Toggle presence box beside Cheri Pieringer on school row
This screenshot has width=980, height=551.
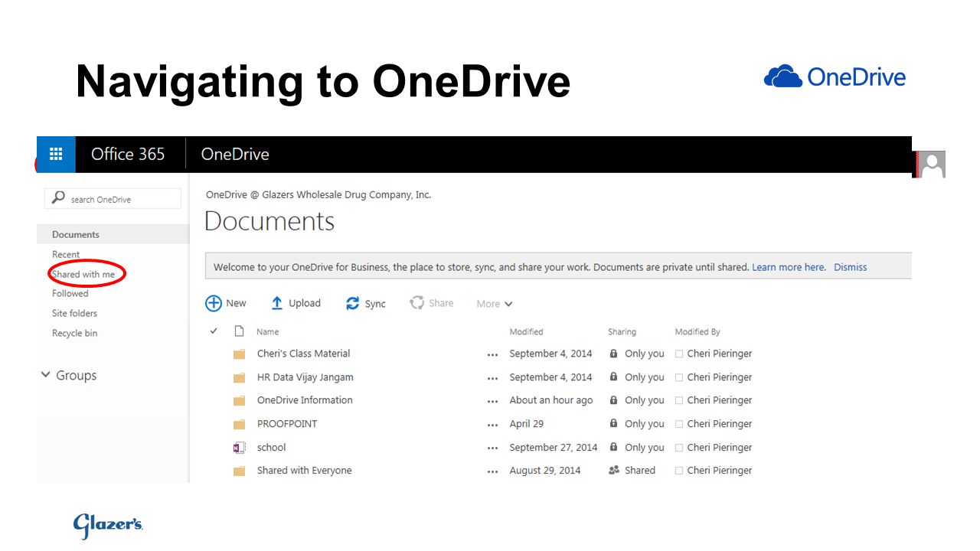pyautogui.click(x=679, y=448)
